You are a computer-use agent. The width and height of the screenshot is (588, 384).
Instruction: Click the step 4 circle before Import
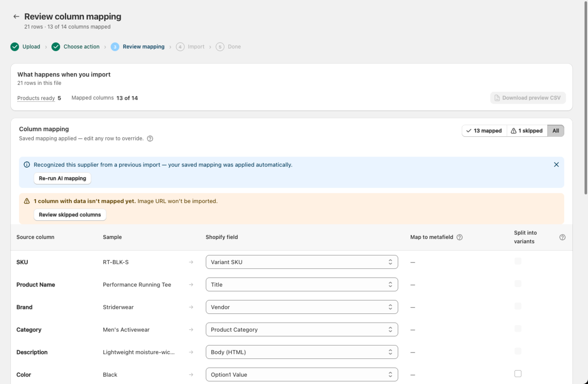[180, 47]
